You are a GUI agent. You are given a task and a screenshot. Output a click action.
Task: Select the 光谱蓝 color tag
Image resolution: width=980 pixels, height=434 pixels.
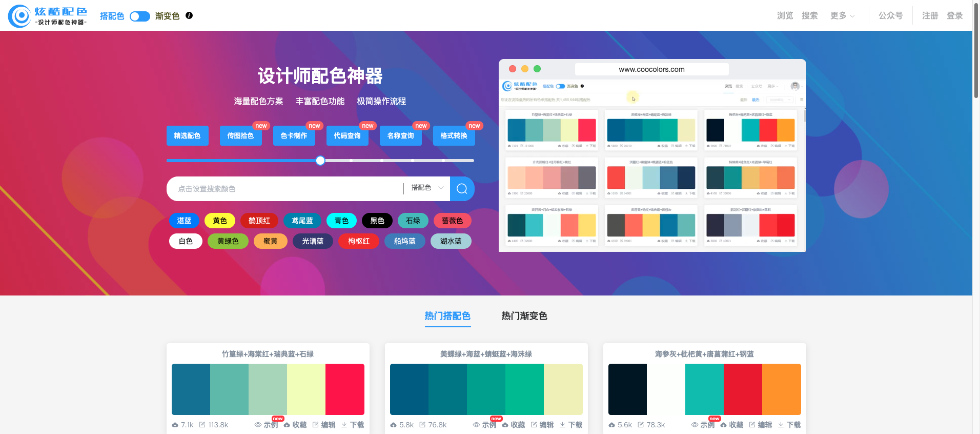point(313,241)
